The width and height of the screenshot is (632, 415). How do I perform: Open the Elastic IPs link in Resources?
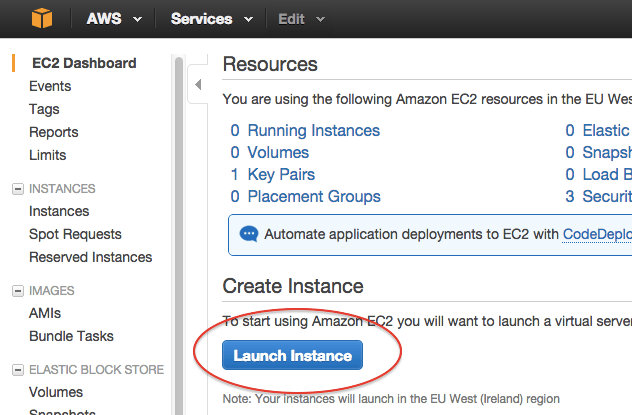(x=607, y=131)
